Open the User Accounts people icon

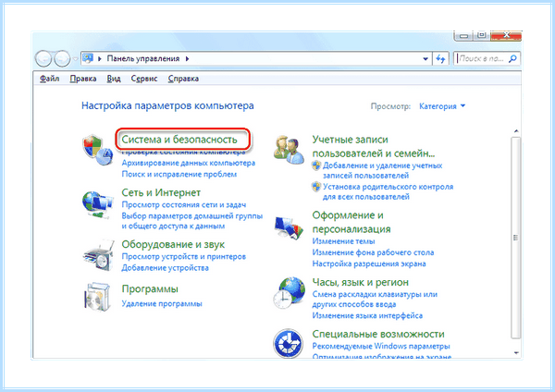coord(289,150)
